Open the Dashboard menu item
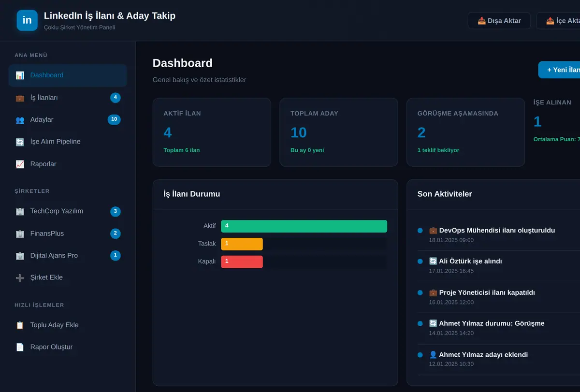Image resolution: width=580 pixels, height=392 pixels. (68, 75)
